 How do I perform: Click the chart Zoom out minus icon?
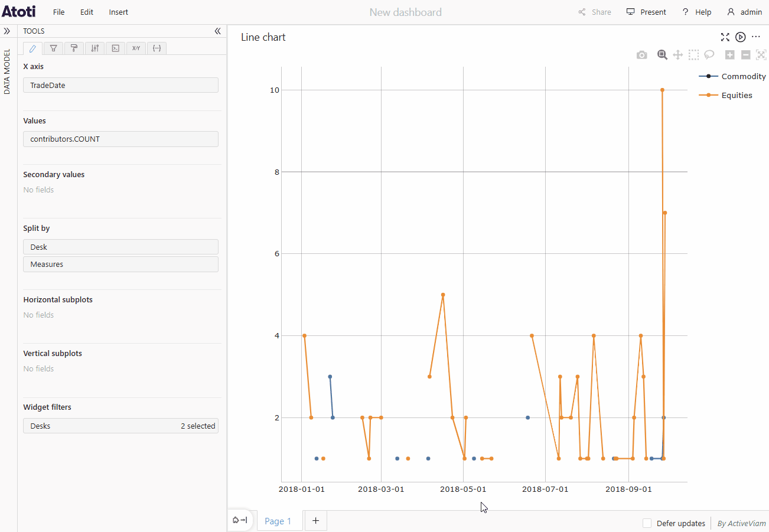click(745, 55)
